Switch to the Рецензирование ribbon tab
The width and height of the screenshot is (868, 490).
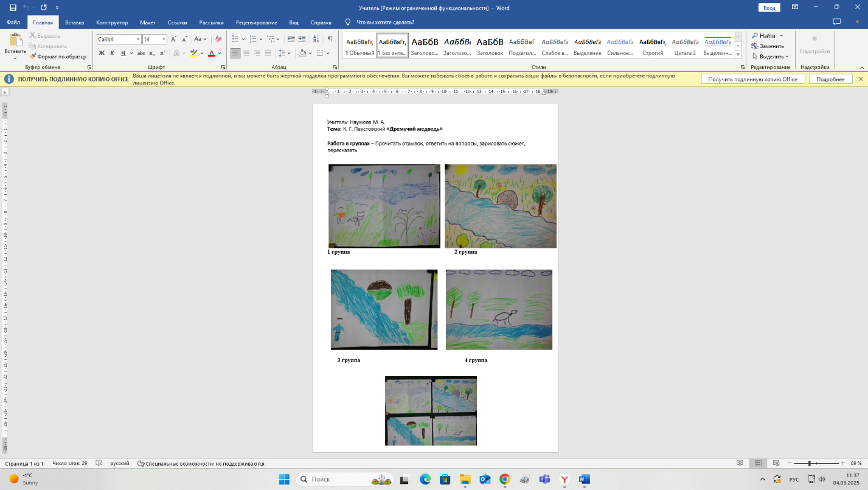click(257, 23)
